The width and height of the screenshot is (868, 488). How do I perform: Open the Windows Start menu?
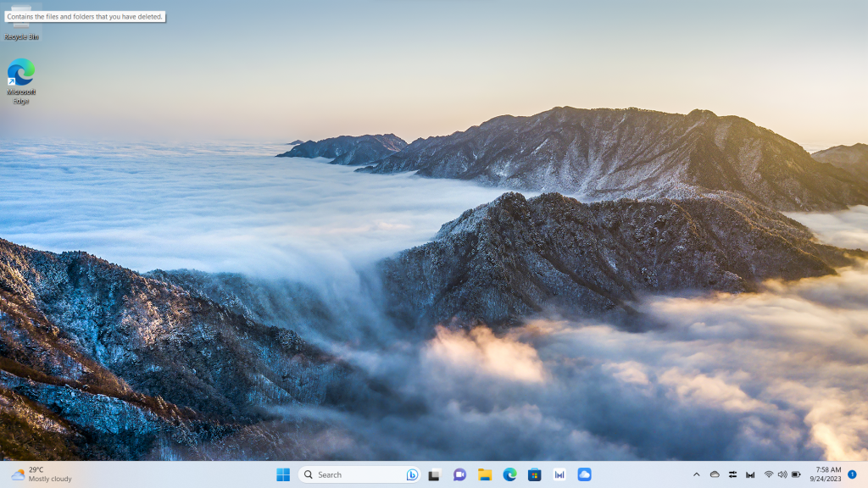point(283,474)
